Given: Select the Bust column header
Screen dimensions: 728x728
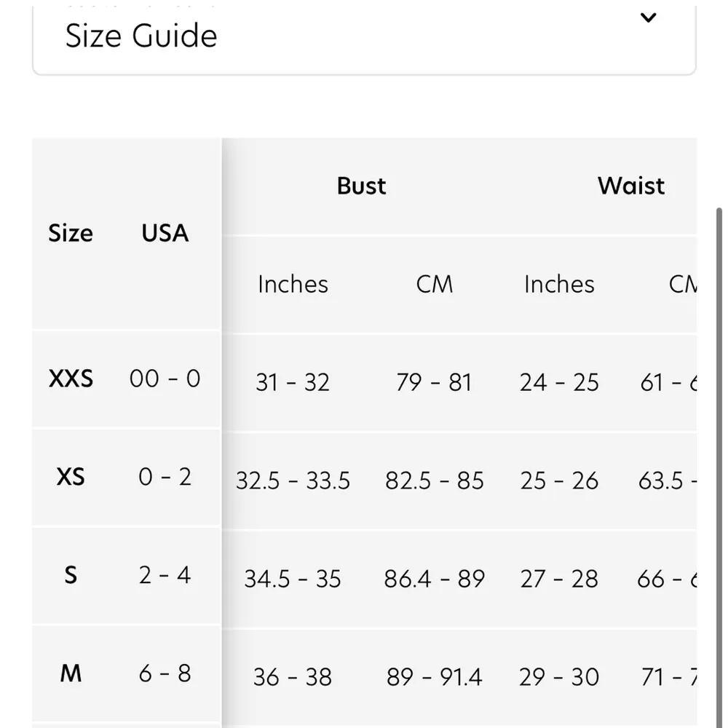Looking at the screenshot, I should click(361, 186).
